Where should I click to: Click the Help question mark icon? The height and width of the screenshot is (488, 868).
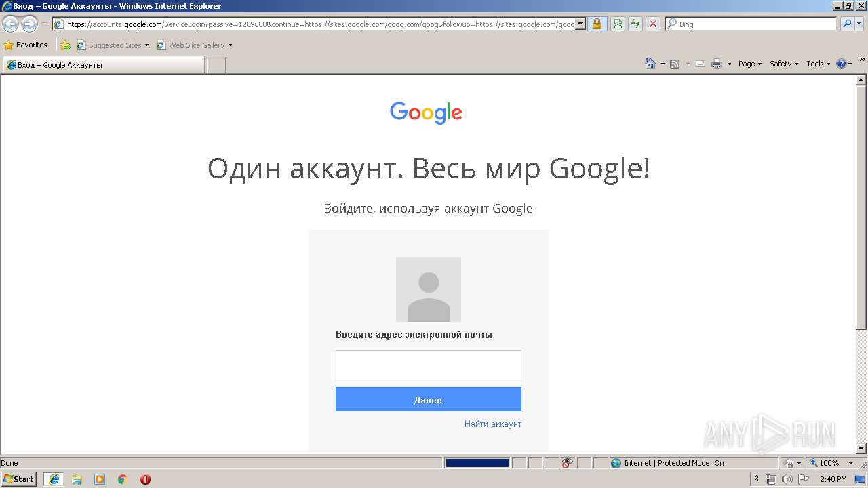842,64
